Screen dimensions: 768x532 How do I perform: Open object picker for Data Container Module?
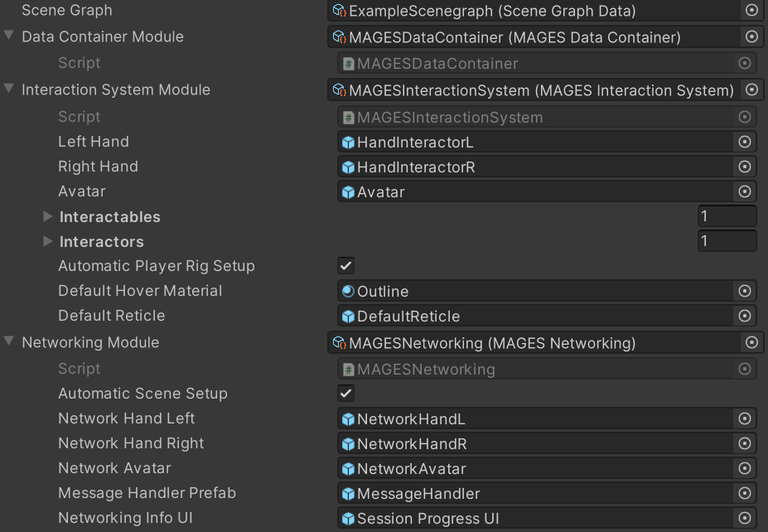(x=751, y=36)
